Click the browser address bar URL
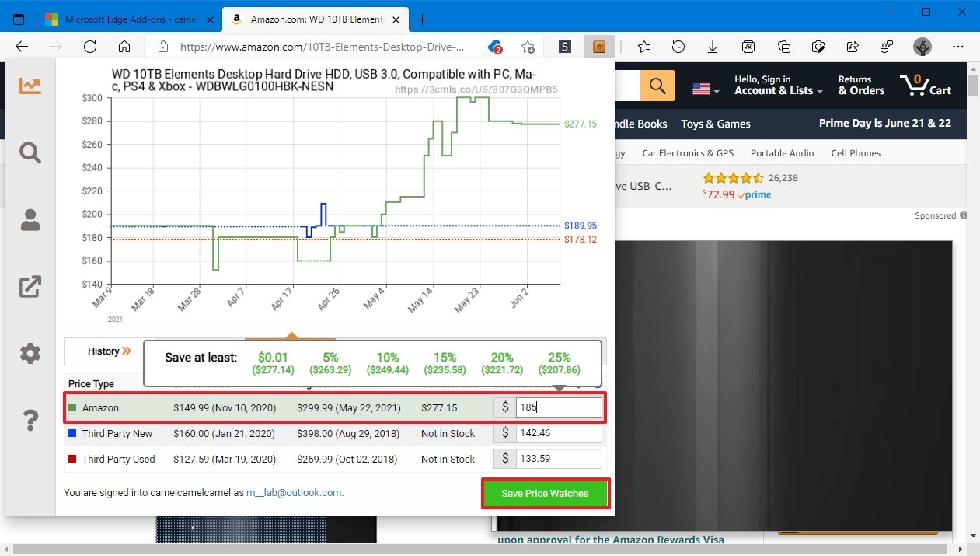This screenshot has width=980, height=556. (322, 47)
